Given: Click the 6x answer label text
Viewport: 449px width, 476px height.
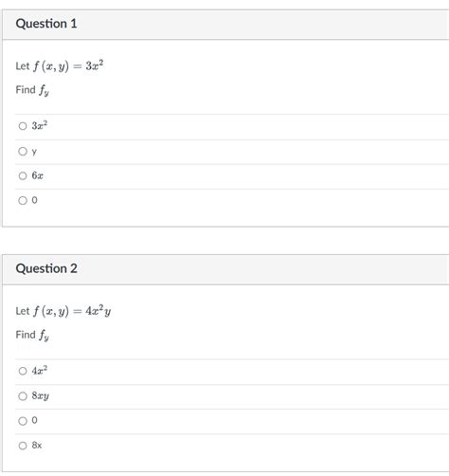Looking at the screenshot, I should tap(37, 175).
